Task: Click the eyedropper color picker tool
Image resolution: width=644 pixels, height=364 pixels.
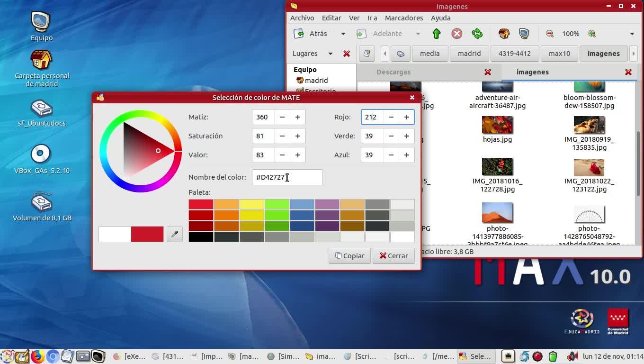Action: coord(174,234)
